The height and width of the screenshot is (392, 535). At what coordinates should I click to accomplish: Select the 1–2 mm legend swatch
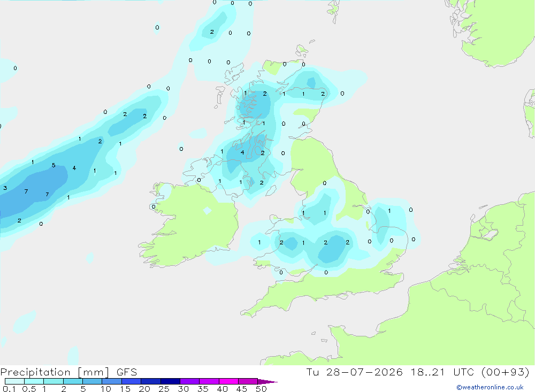tap(53, 381)
